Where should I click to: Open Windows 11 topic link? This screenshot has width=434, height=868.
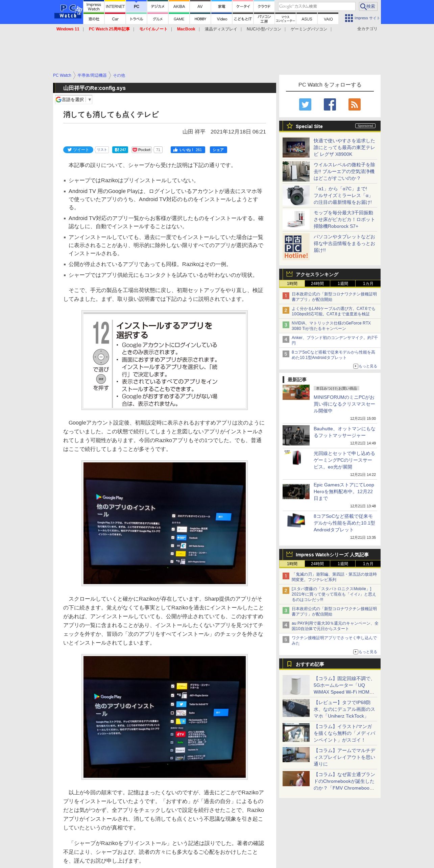[x=68, y=29]
